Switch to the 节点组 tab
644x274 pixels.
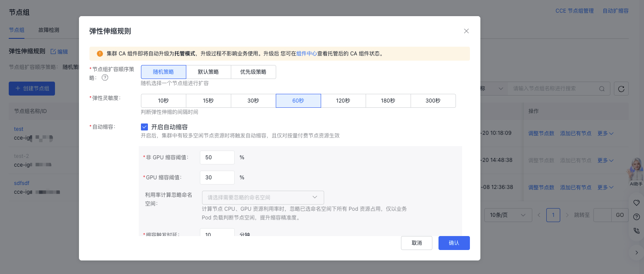pos(17,30)
